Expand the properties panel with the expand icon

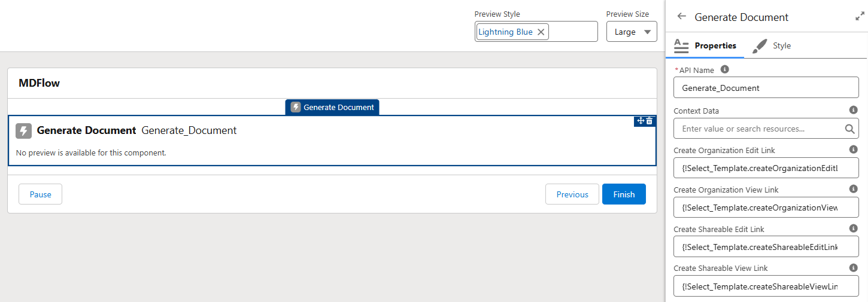(x=860, y=17)
